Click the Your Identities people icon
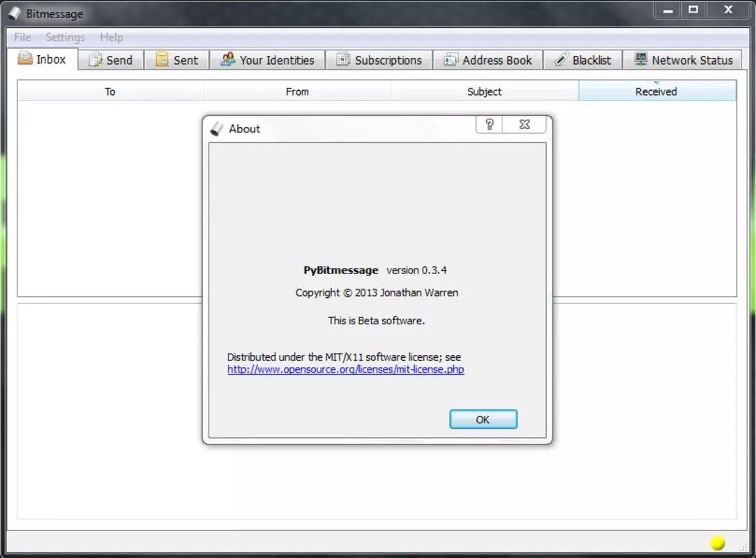The height and width of the screenshot is (558, 756). tap(227, 59)
